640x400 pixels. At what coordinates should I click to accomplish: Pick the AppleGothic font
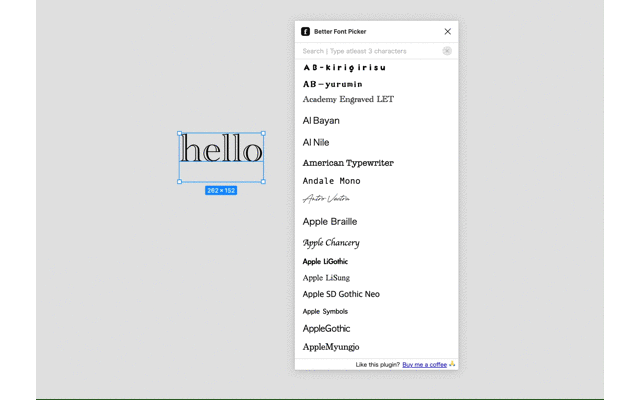tap(326, 329)
